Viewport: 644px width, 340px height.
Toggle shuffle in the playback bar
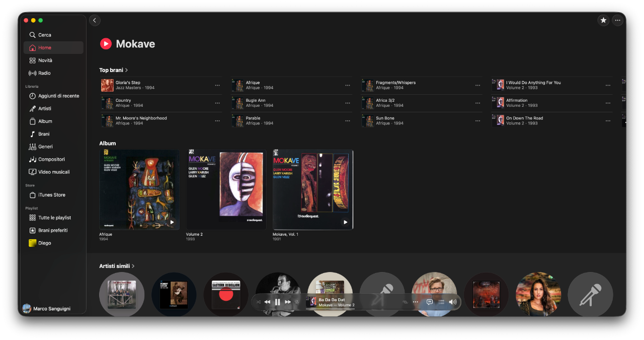[x=258, y=302]
